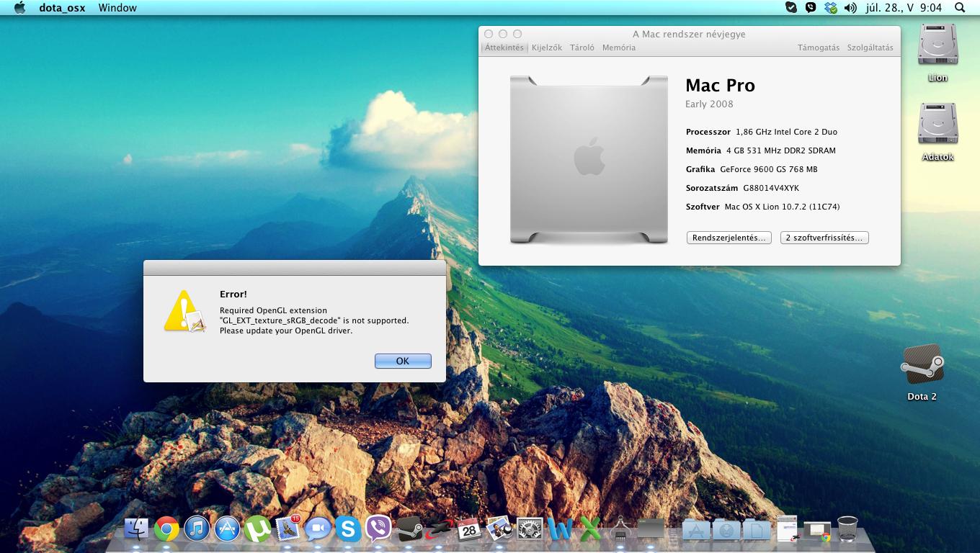Click the Sorozatszám G88014V4XYK line
Image resolution: width=980 pixels, height=553 pixels.
click(x=742, y=188)
